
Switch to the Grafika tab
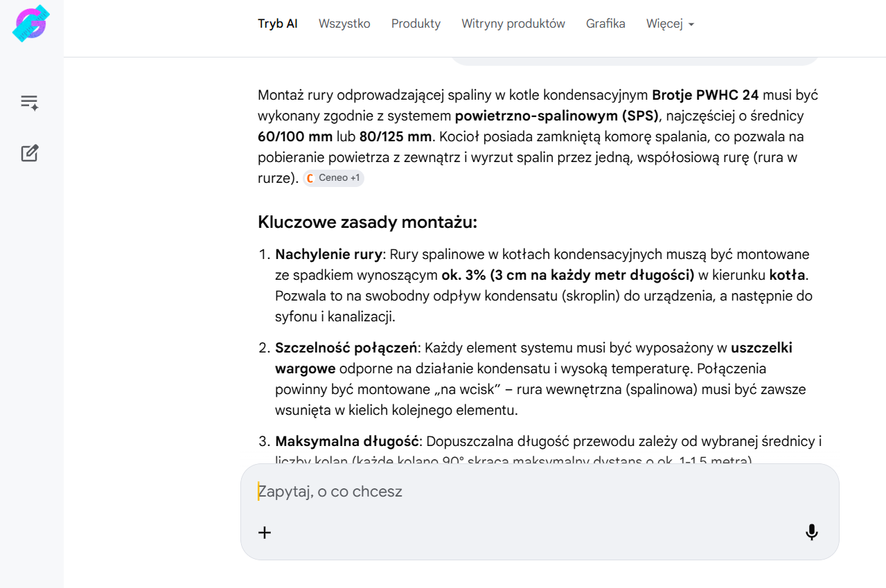click(605, 24)
